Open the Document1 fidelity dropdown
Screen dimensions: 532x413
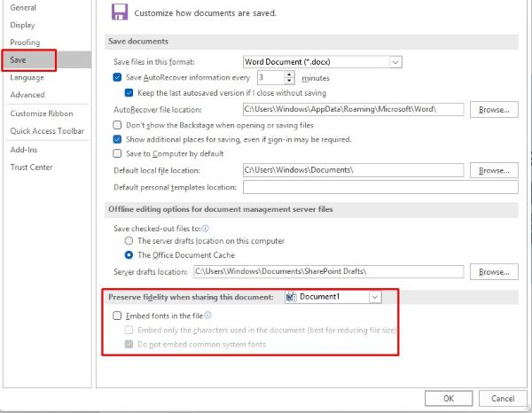tap(374, 297)
